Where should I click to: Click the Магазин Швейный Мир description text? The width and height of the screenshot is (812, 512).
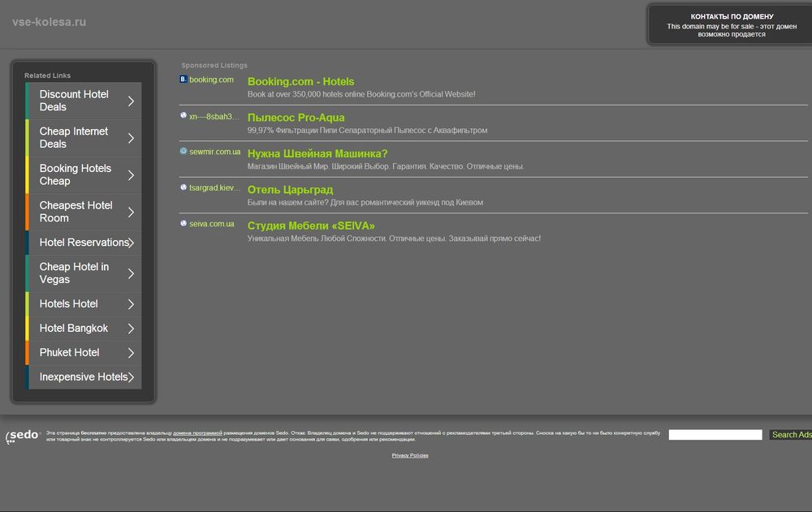(x=385, y=166)
